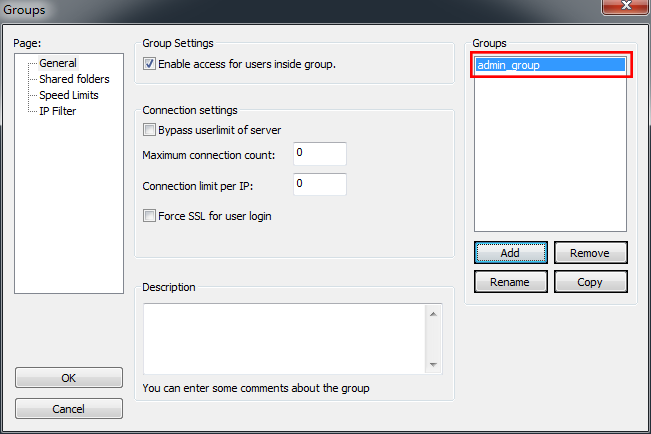The image size is (651, 434).
Task: Open the Shared folders page
Action: (74, 79)
